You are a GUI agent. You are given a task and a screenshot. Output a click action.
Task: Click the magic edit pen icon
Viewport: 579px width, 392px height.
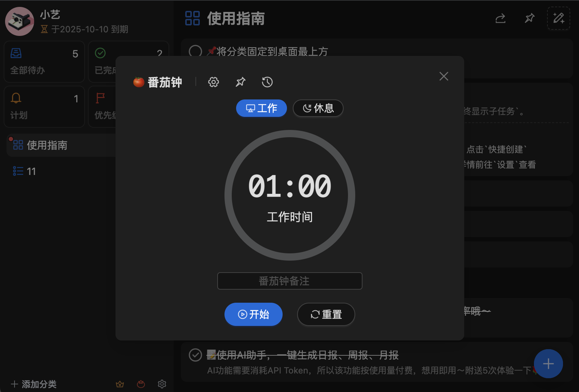click(559, 18)
